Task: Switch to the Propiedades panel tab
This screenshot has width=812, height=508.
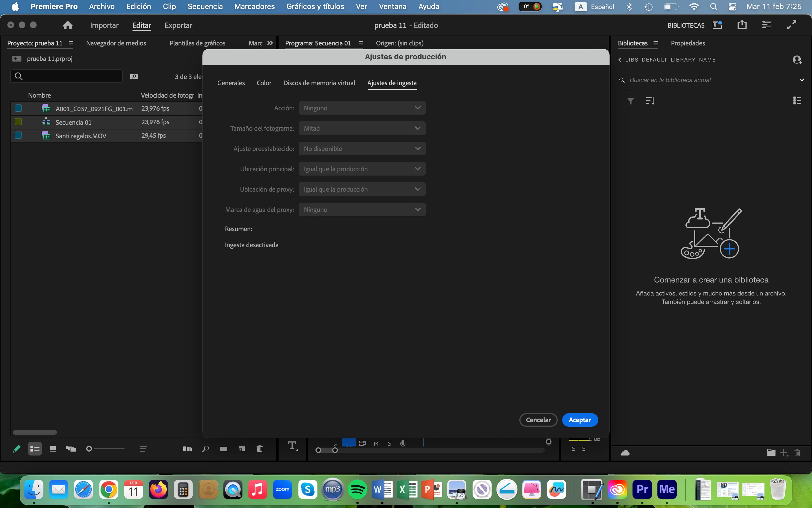Action: click(x=688, y=43)
